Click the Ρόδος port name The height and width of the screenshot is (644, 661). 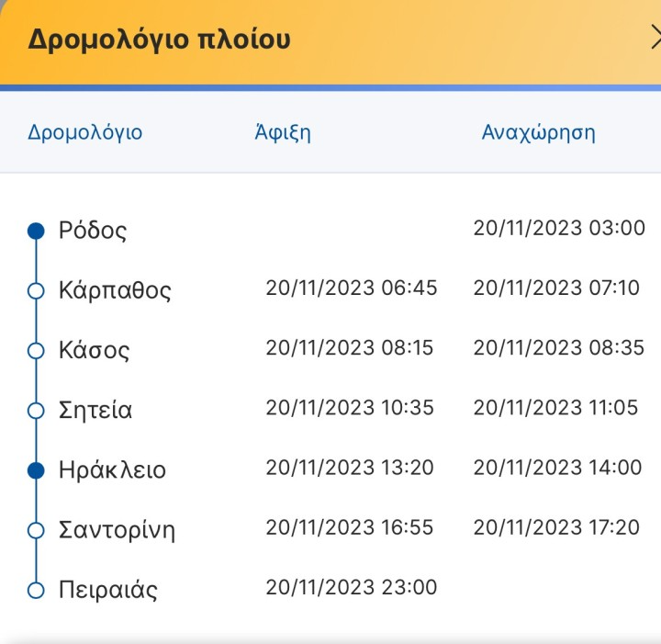coord(93,231)
